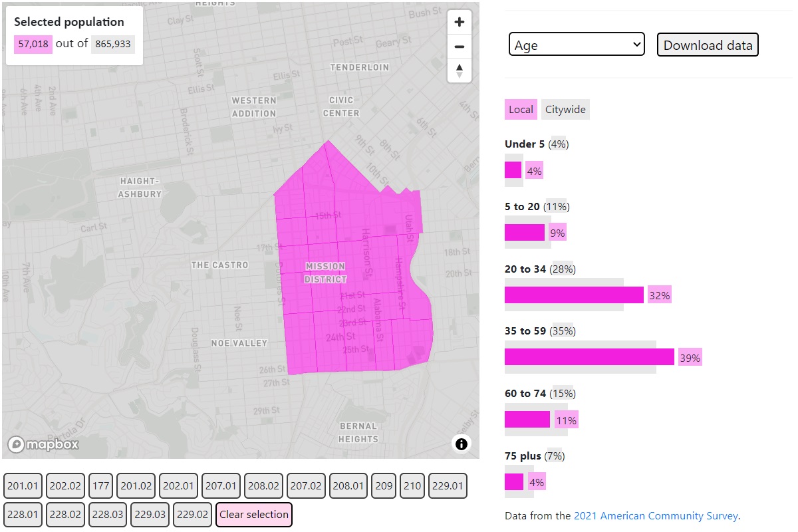Toggle the Citywide legend label
Viewport: 798px width, 532px height.
pos(565,110)
